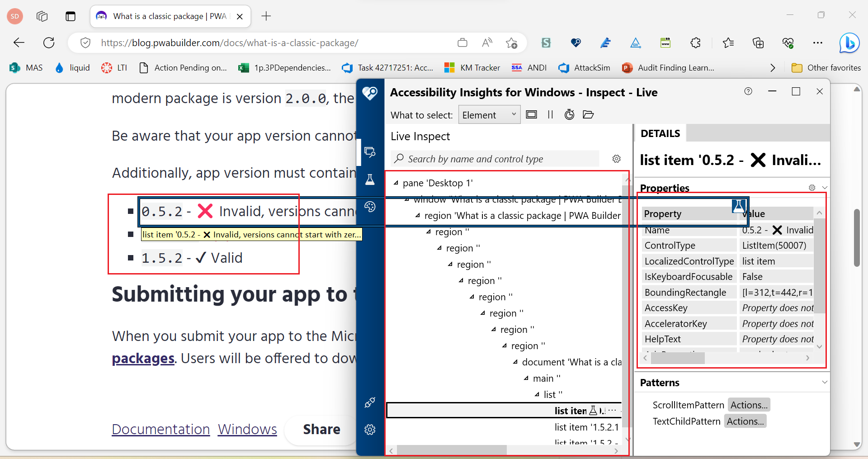Load a saved snapshot via folder icon
The image size is (868, 459).
coord(588,114)
